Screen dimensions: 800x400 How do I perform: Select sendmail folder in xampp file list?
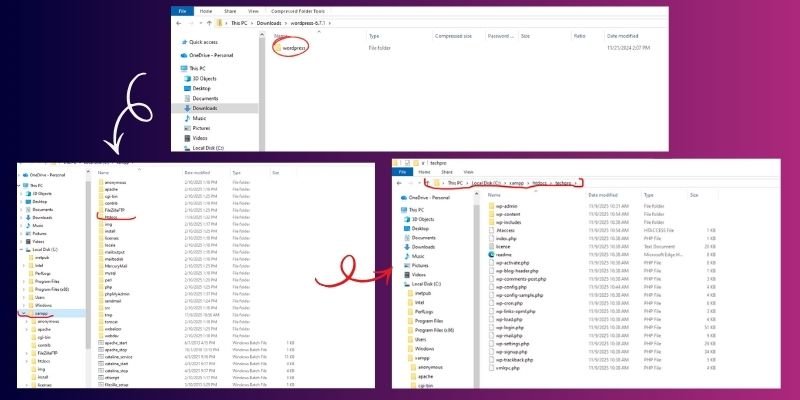[x=110, y=301]
